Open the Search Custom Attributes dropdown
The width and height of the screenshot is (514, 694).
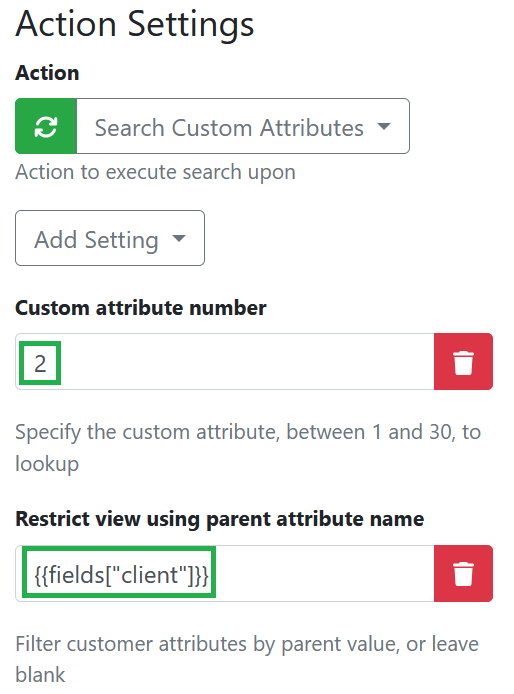pyautogui.click(x=243, y=126)
